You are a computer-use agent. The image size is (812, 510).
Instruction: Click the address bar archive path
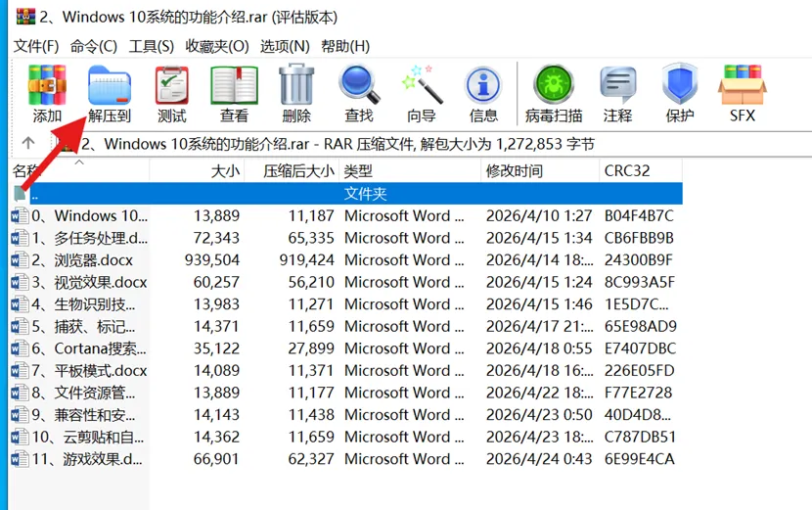(338, 144)
